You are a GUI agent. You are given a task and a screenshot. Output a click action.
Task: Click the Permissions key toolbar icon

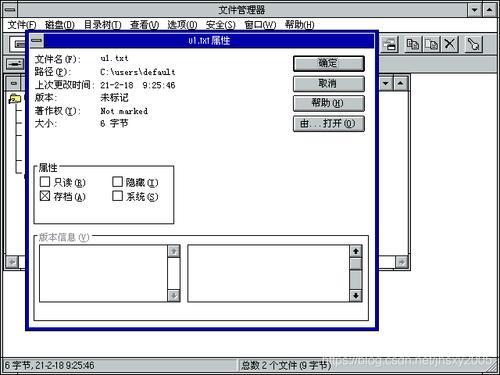point(473,44)
